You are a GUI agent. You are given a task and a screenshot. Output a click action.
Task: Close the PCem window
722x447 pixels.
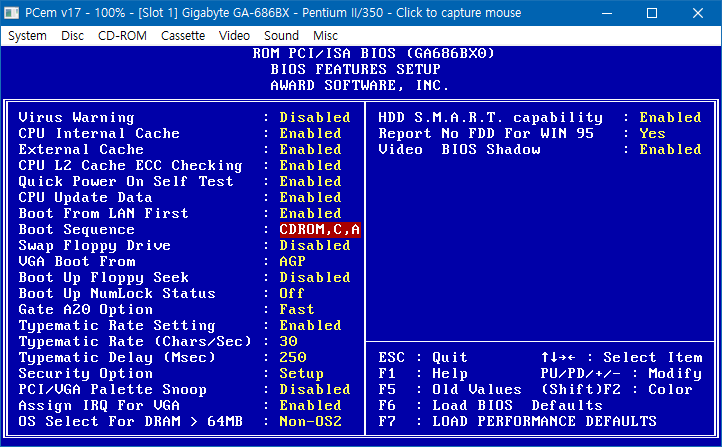tap(698, 13)
